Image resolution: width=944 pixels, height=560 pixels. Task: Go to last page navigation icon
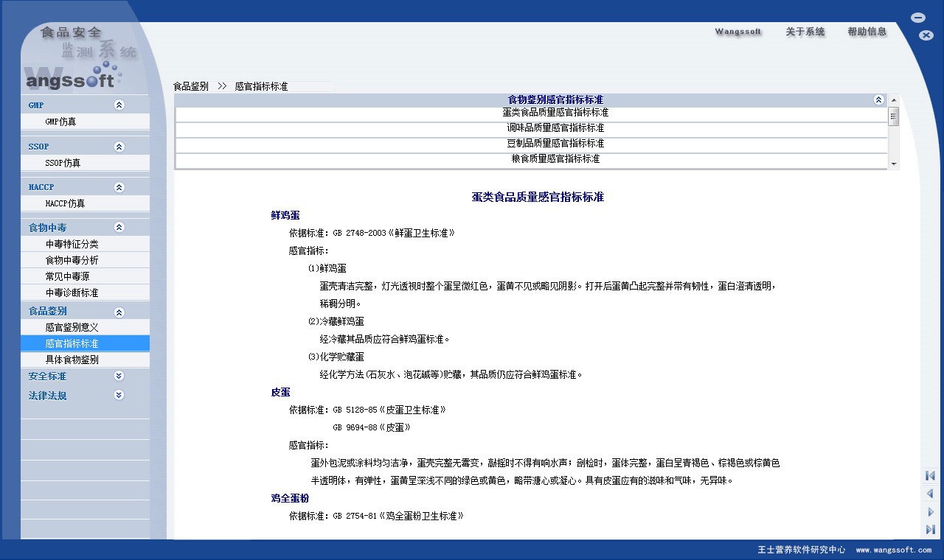(930, 529)
